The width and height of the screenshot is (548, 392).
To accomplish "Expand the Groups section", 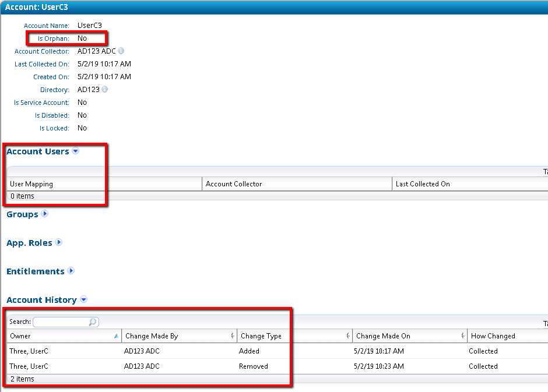I will tap(45, 214).
